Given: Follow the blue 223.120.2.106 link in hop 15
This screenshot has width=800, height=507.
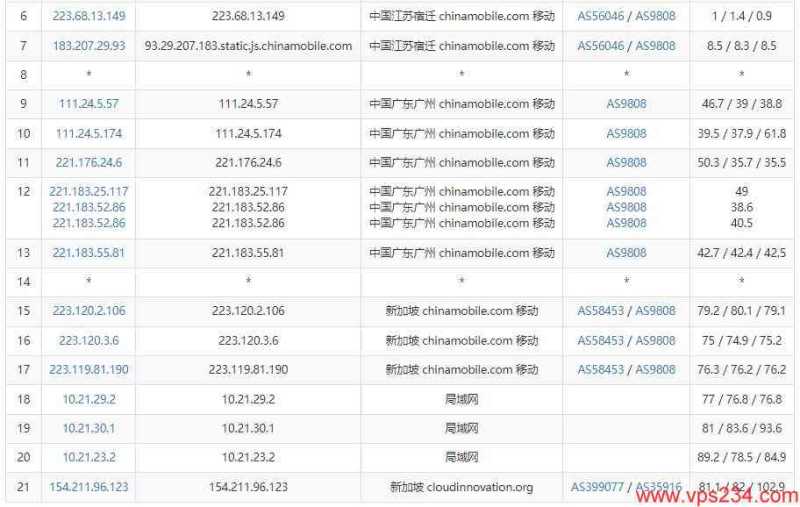Looking at the screenshot, I should point(89,310).
